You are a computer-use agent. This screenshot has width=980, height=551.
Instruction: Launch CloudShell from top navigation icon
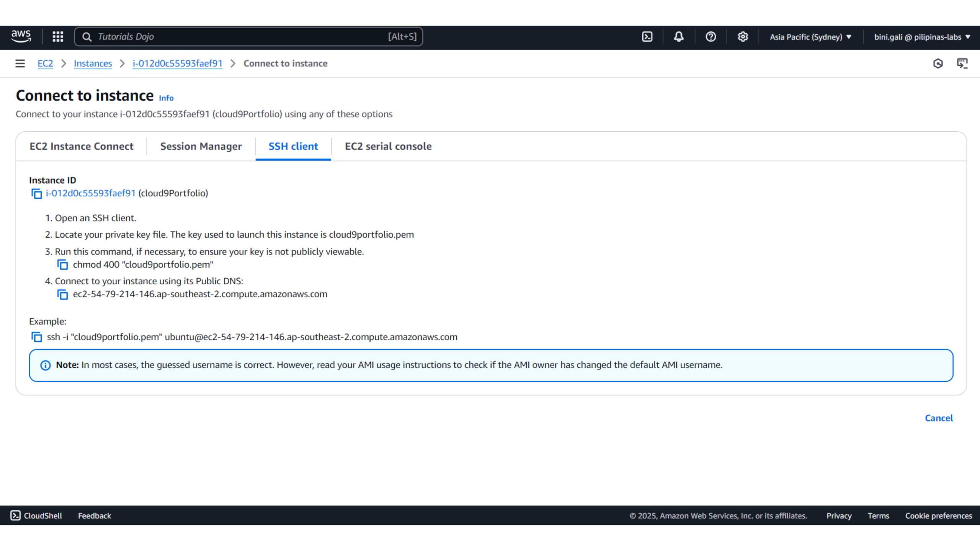tap(647, 37)
